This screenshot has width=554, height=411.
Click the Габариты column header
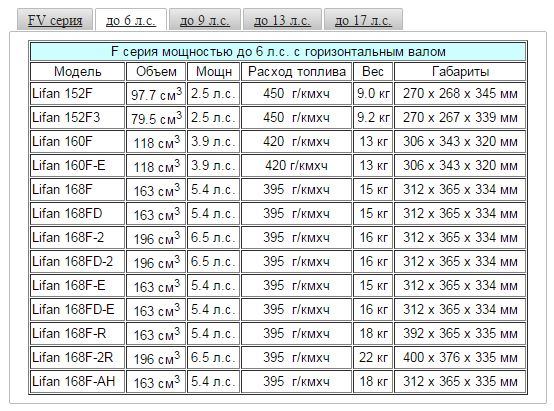point(460,72)
